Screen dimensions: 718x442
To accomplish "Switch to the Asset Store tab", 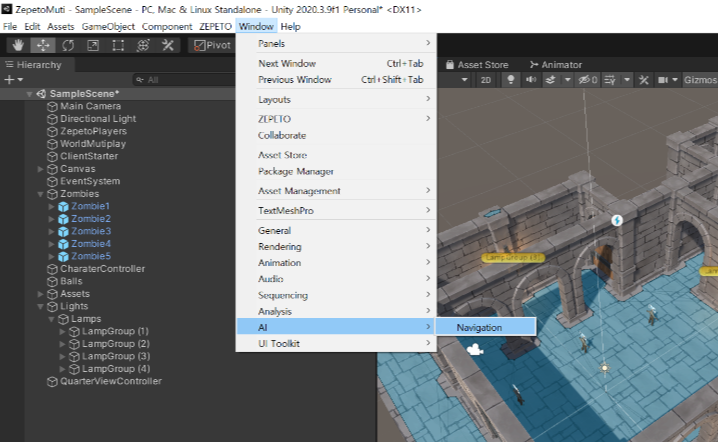I will (x=477, y=65).
